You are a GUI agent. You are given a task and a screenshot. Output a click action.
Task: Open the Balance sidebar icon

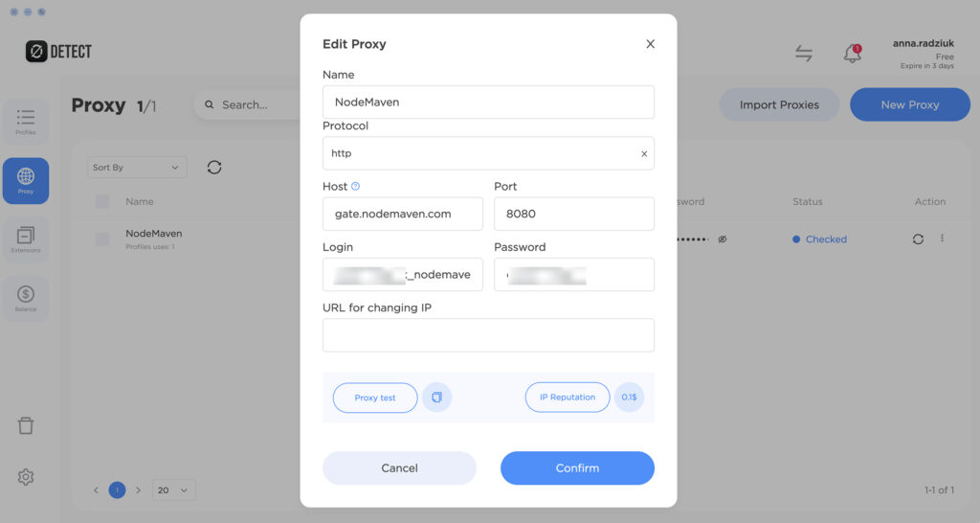pos(26,298)
